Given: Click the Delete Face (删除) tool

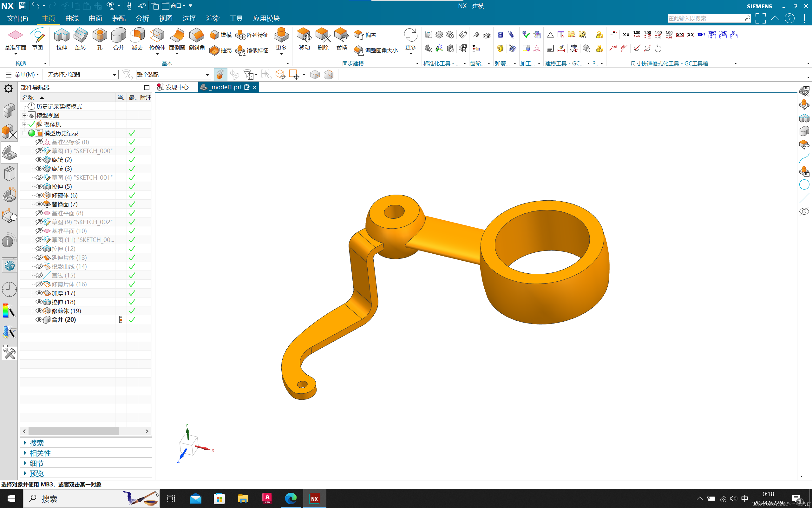Looking at the screenshot, I should tap(323, 39).
